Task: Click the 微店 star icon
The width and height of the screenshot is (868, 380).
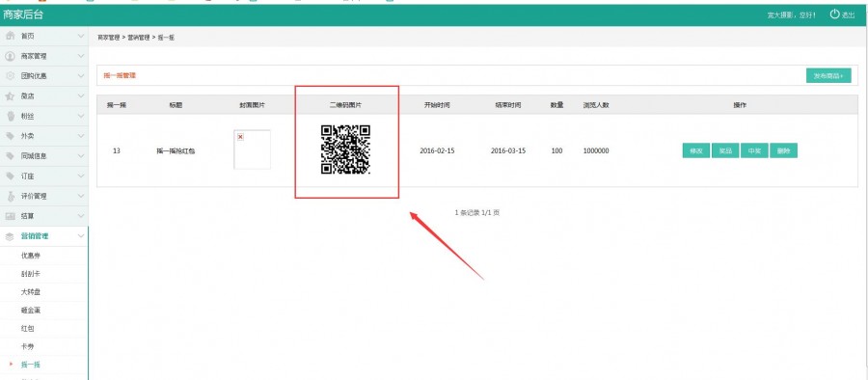Action: 10,95
